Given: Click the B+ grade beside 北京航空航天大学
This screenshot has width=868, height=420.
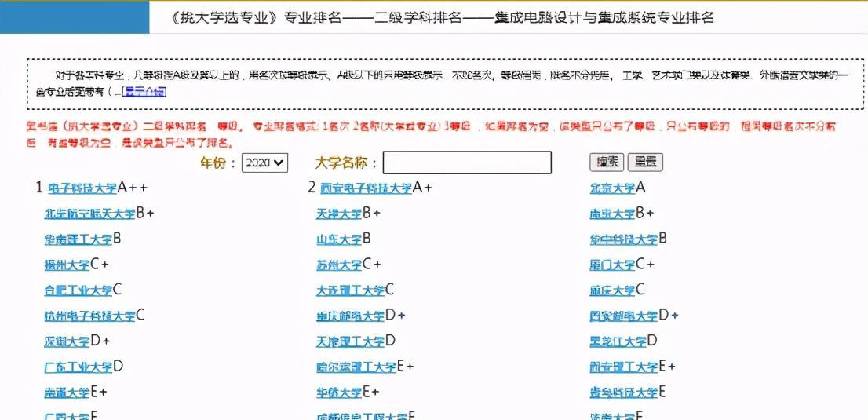Looking at the screenshot, I should (x=145, y=214).
